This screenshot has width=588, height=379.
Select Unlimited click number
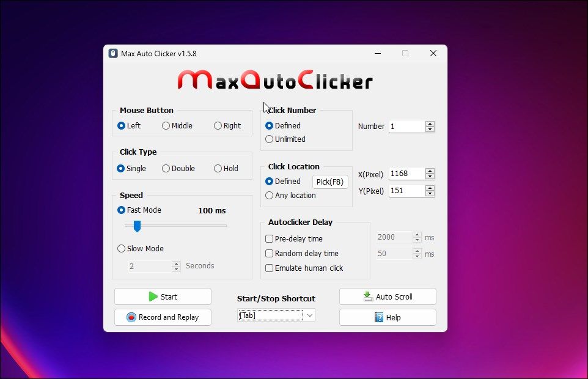pos(285,139)
